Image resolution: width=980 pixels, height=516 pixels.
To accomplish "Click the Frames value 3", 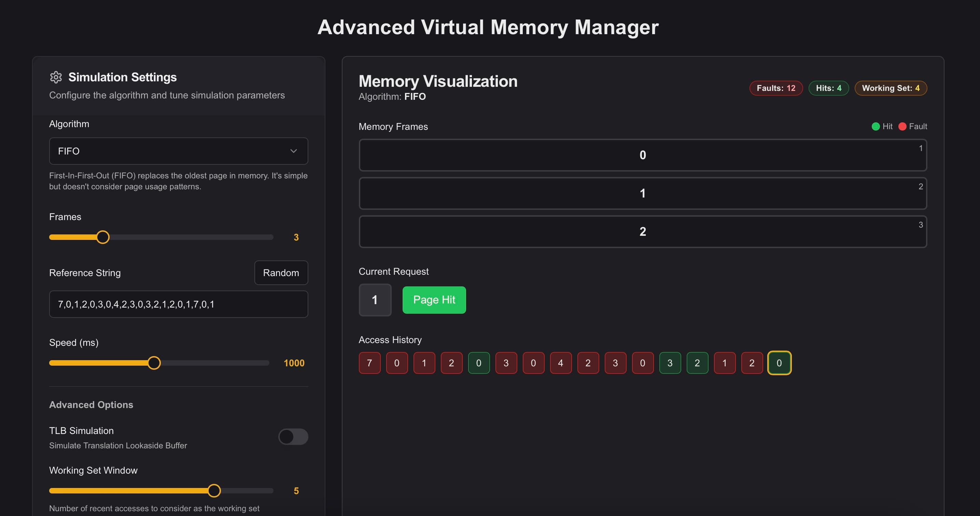I will coord(296,237).
